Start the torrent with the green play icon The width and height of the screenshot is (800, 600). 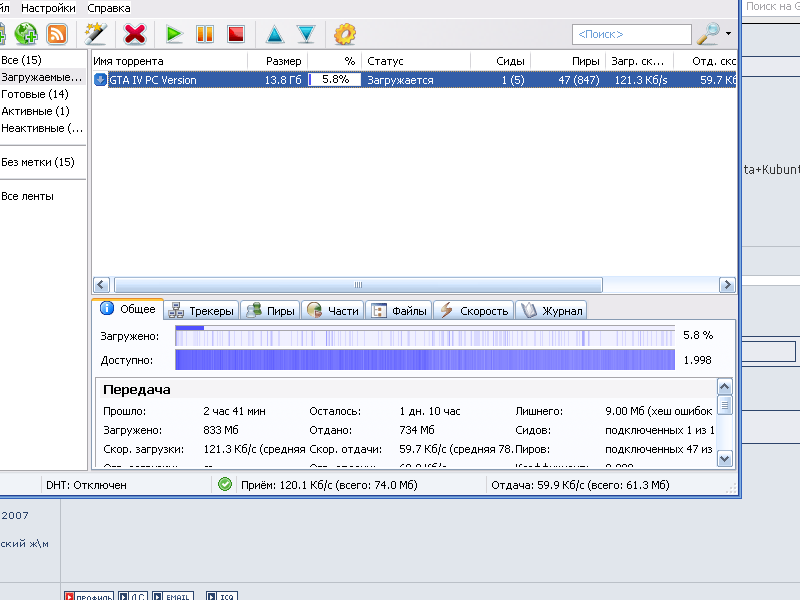(x=174, y=34)
